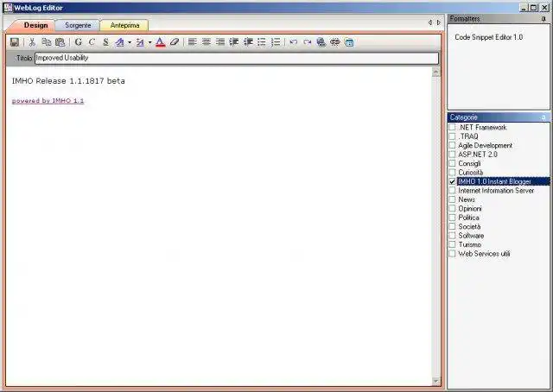This screenshot has height=392, width=553.
Task: Check the Politica category
Action: coord(452,218)
